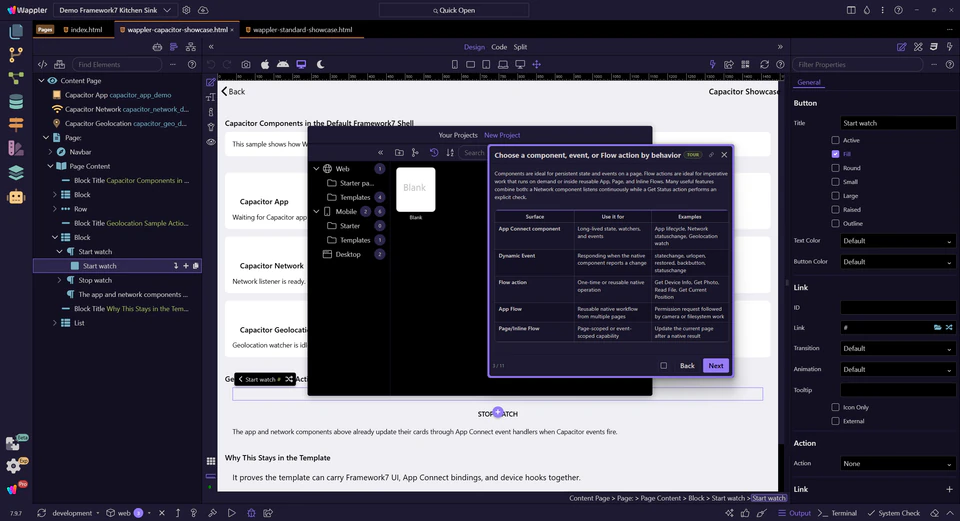Enable the Round checkbox

[x=835, y=168]
